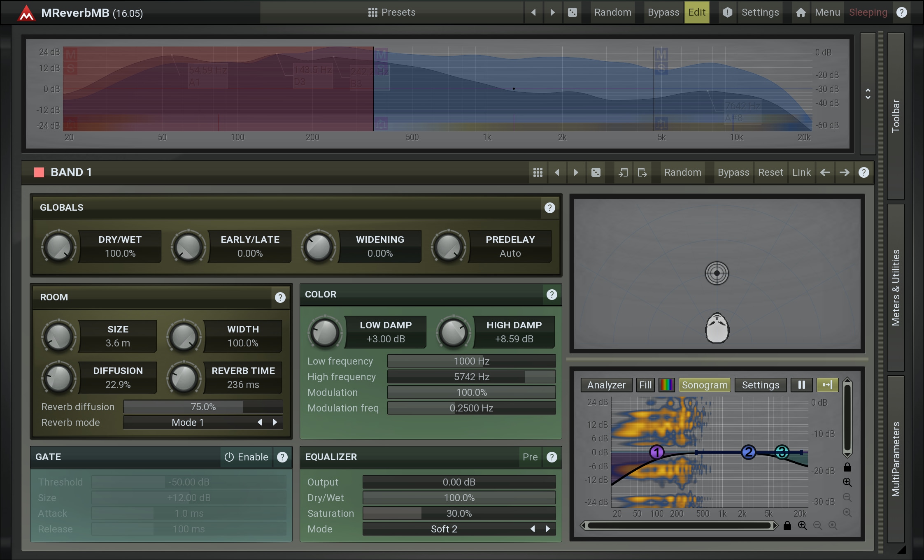This screenshot has width=924, height=560.
Task: Open Meters & Utilities side tab
Action: (895, 287)
